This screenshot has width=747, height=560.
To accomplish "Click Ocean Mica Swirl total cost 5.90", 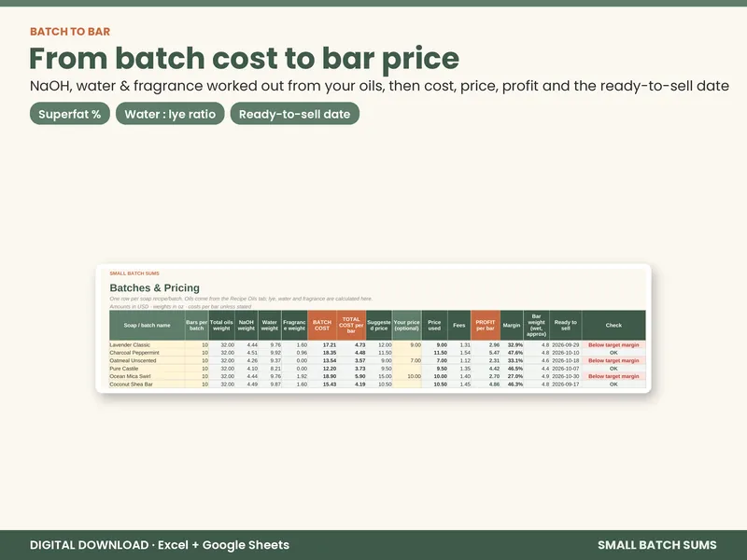I will (x=351, y=376).
